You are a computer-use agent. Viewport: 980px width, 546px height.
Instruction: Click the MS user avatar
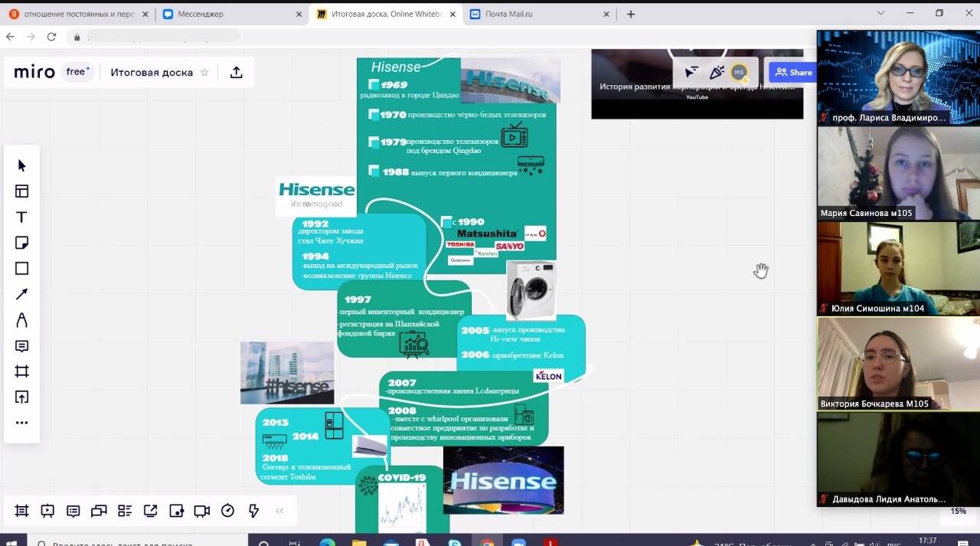(x=740, y=72)
